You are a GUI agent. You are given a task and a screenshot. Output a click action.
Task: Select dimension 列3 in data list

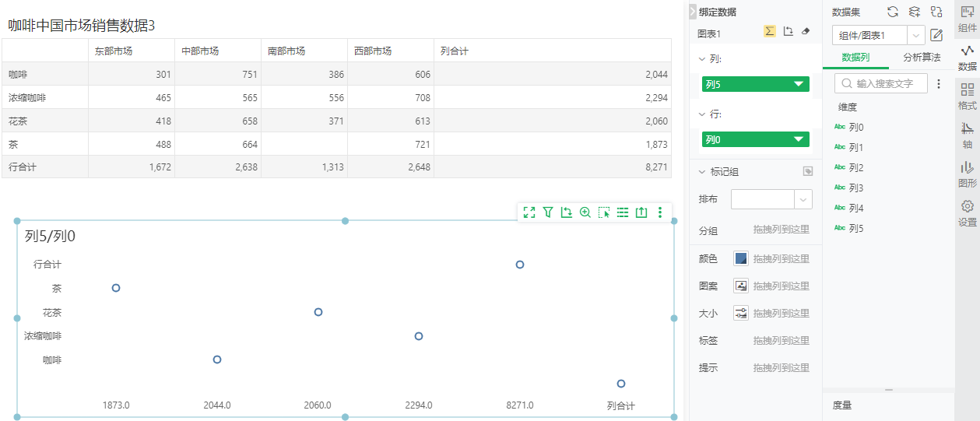pyautogui.click(x=855, y=188)
